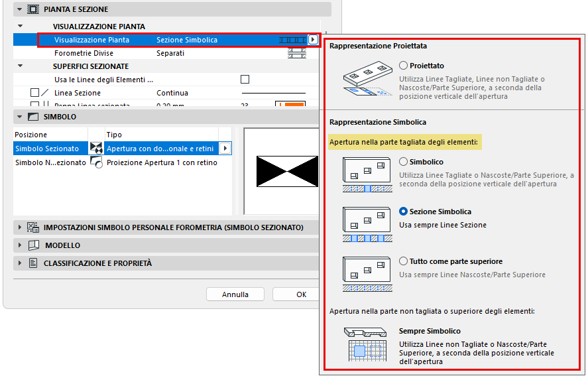588x378 pixels.
Task: Click the Simbolo Sezionato row
Action: click(x=122, y=148)
